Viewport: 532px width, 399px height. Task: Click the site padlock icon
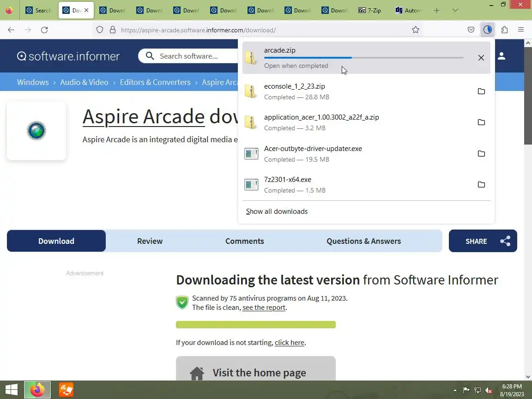click(x=113, y=30)
